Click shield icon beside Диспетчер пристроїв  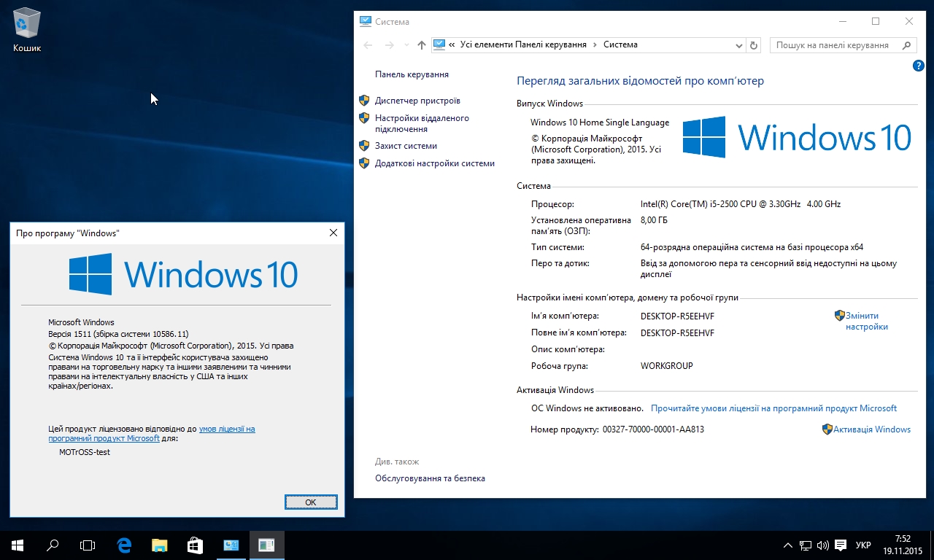pos(364,100)
